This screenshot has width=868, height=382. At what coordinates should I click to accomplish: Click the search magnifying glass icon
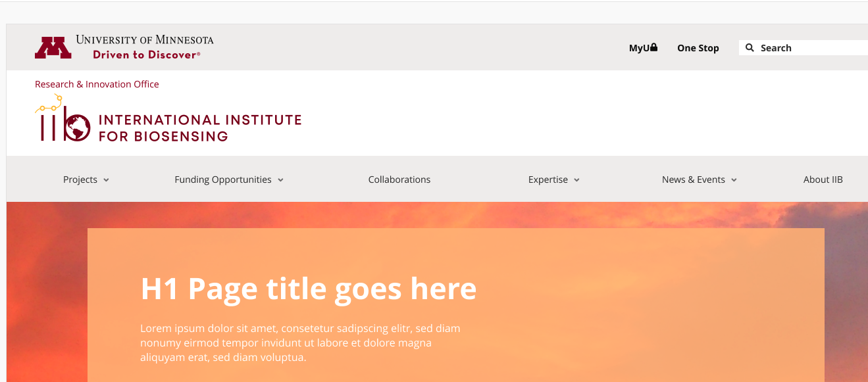click(x=750, y=48)
